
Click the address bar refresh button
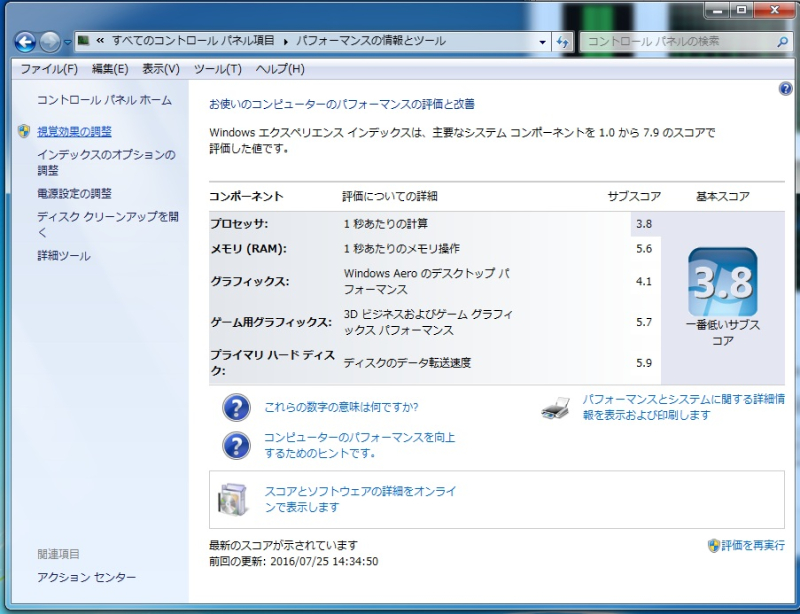pyautogui.click(x=562, y=42)
